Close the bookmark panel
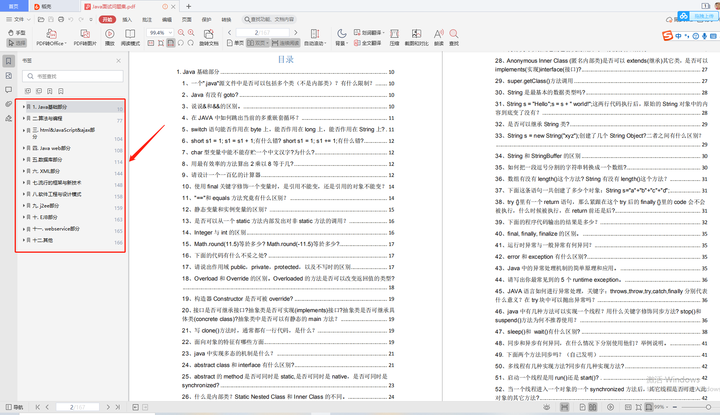 click(x=118, y=61)
